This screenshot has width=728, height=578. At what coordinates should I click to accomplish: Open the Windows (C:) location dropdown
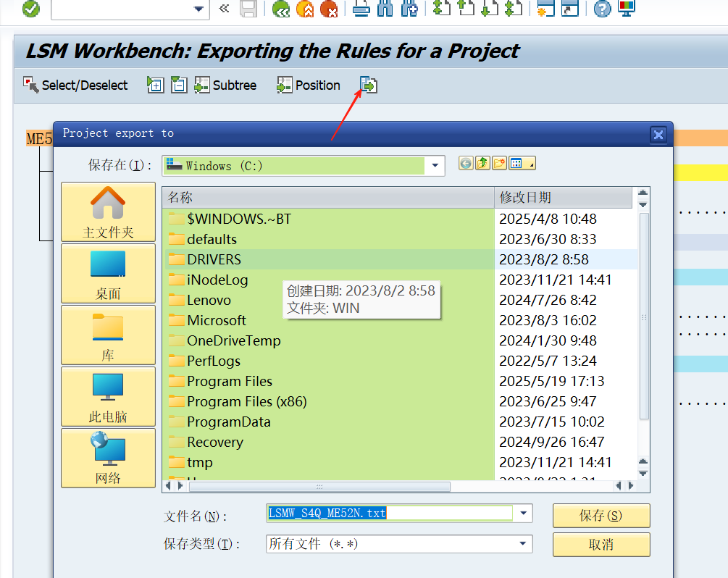[435, 165]
